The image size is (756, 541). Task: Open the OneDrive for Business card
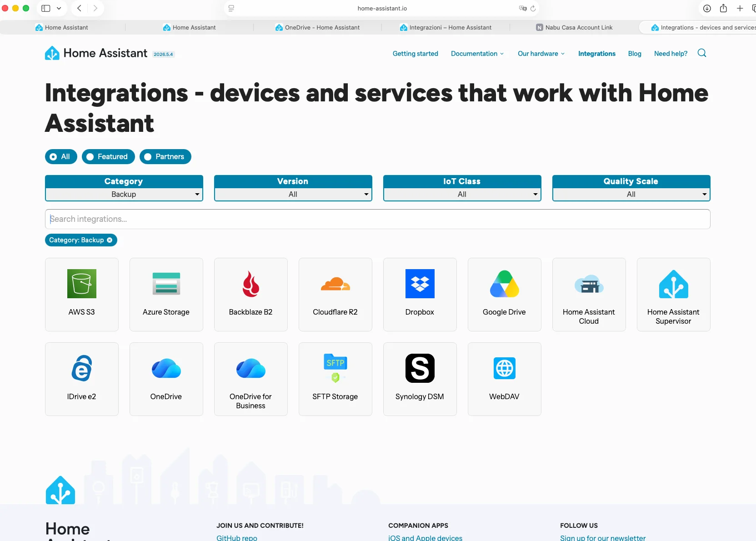(x=251, y=379)
